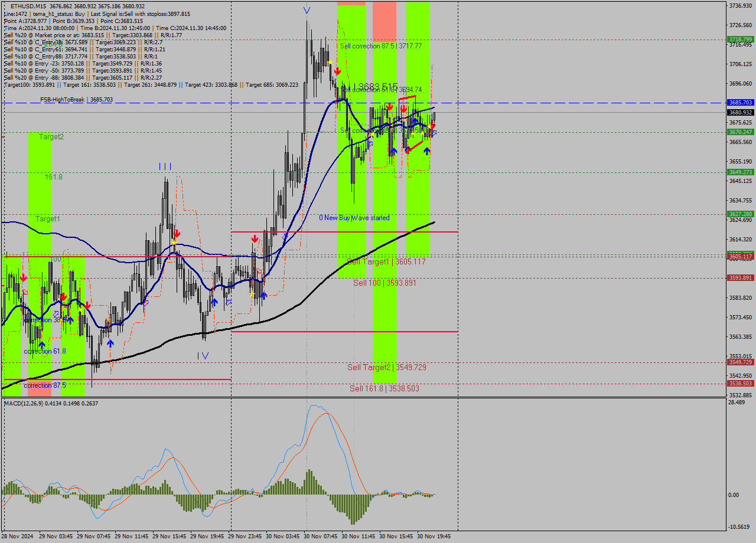Click the '29 Nov 23:45' time axis label
Image resolution: width=756 pixels, height=543 pixels.
click(x=245, y=537)
